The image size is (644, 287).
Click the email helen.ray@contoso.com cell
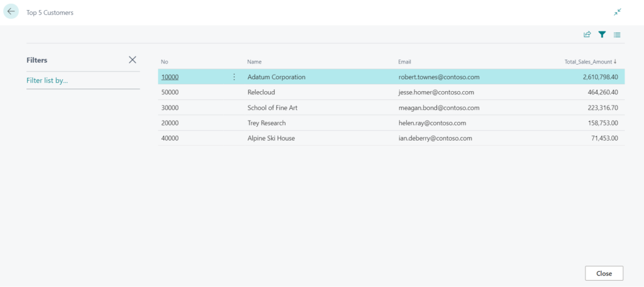(x=432, y=123)
